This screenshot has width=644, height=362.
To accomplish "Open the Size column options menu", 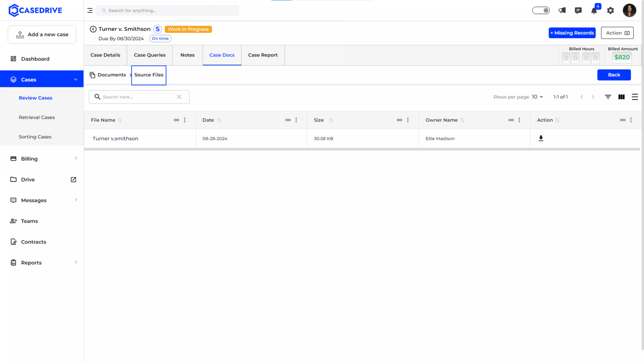I will click(408, 120).
